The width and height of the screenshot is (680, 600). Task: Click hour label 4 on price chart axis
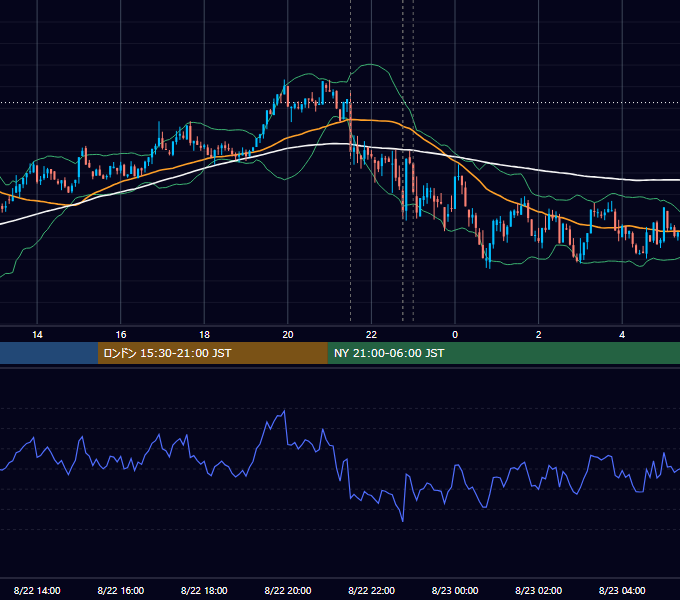[x=622, y=335]
